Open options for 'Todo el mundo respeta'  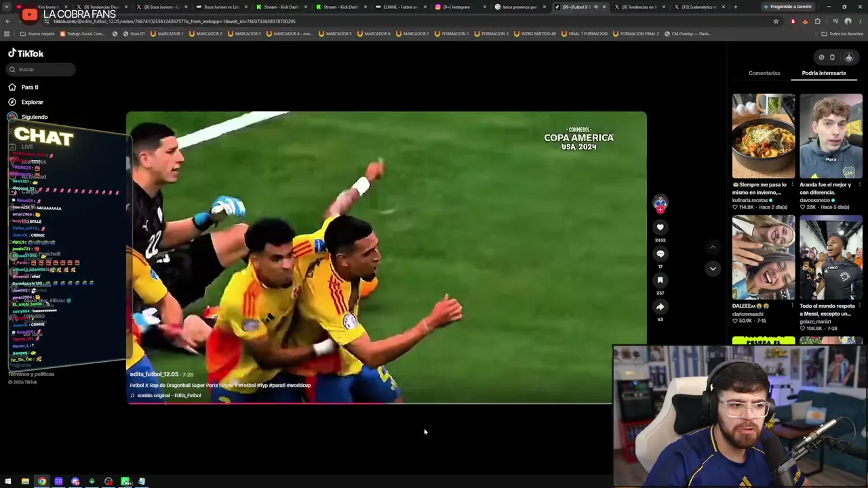860,306
